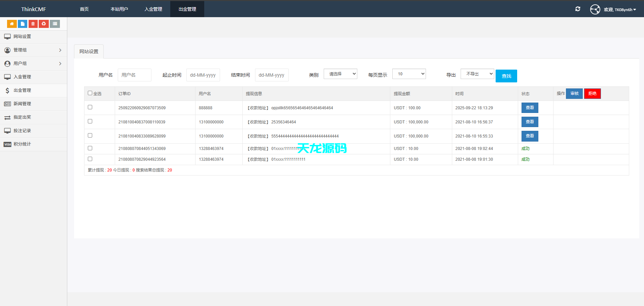Click the gray list shortcut icon
Image resolution: width=644 pixels, height=306 pixels.
(55, 24)
